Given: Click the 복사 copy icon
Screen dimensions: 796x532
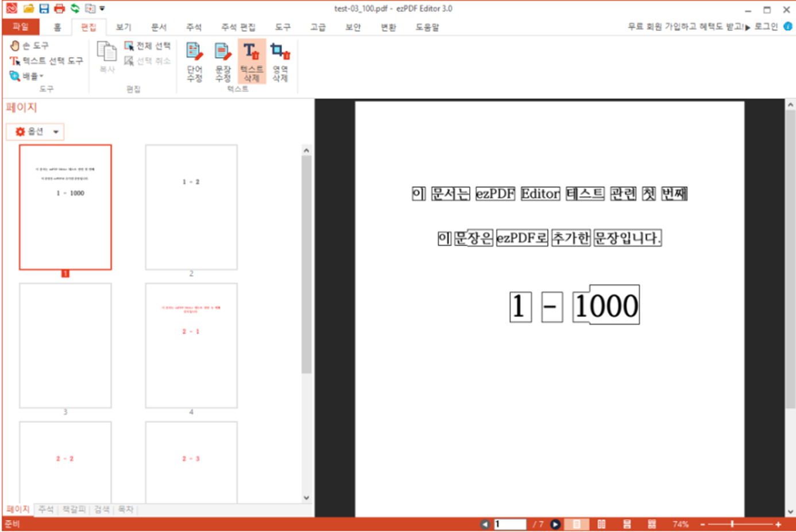Looking at the screenshot, I should pos(107,57).
